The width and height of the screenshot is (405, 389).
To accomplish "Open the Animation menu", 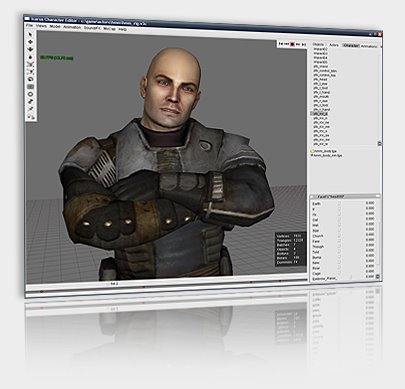I will click(x=72, y=27).
